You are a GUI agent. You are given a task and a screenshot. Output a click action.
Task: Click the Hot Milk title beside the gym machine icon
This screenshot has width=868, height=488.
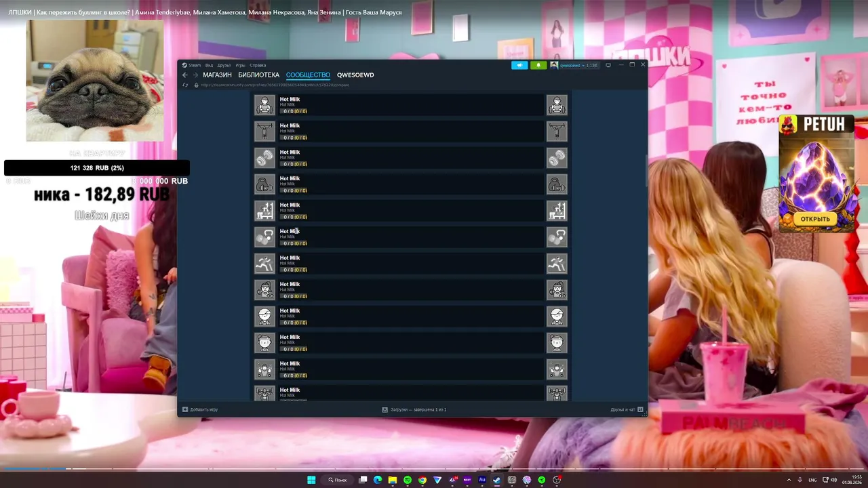(290, 205)
